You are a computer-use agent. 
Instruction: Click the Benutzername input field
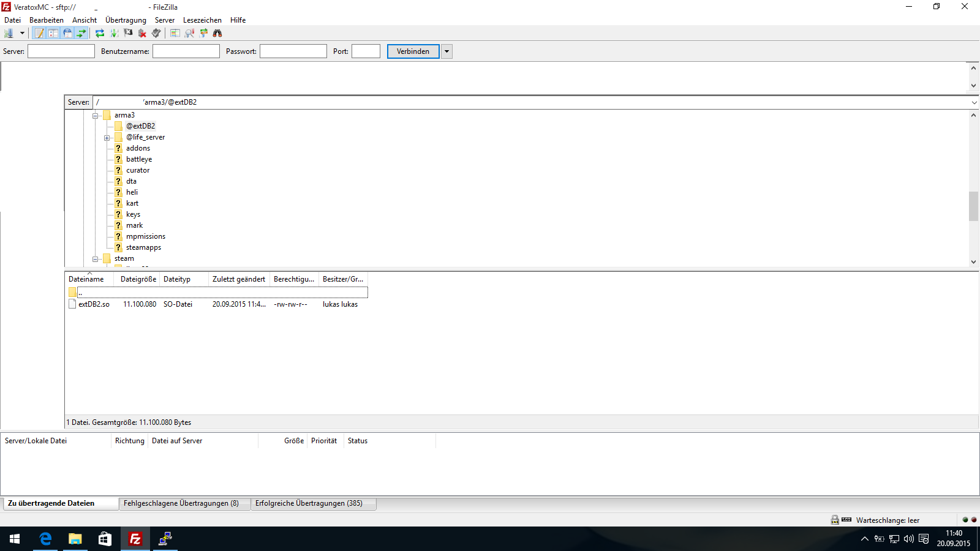pyautogui.click(x=186, y=51)
